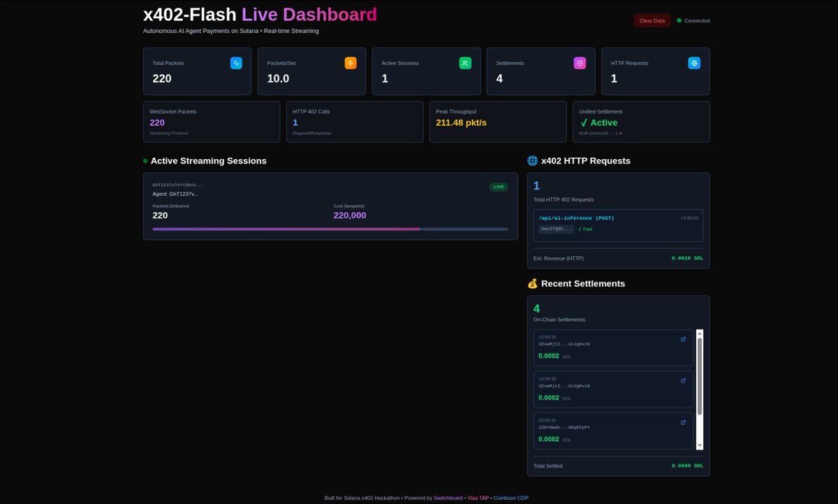Click the Active Sessions green users icon

465,63
